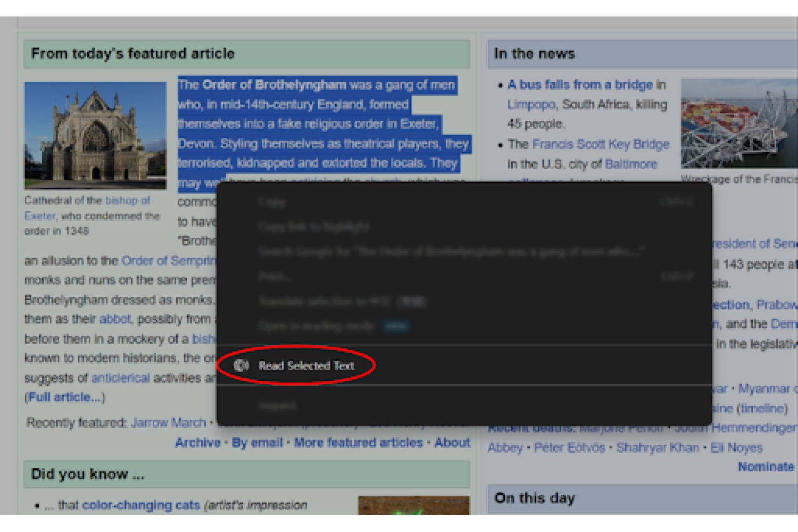Click the In the news heading
The width and height of the screenshot is (798, 532).
[x=535, y=54]
